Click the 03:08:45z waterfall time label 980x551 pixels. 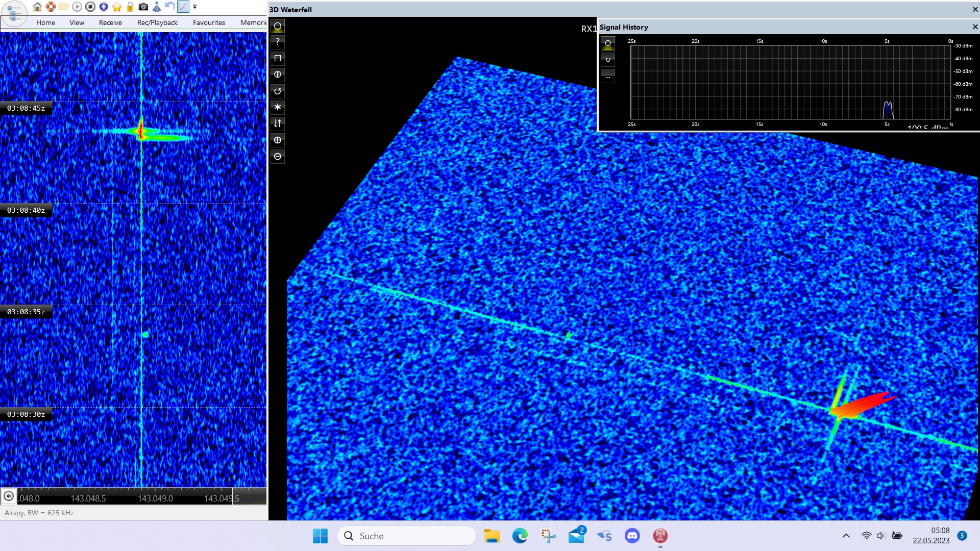click(x=26, y=108)
